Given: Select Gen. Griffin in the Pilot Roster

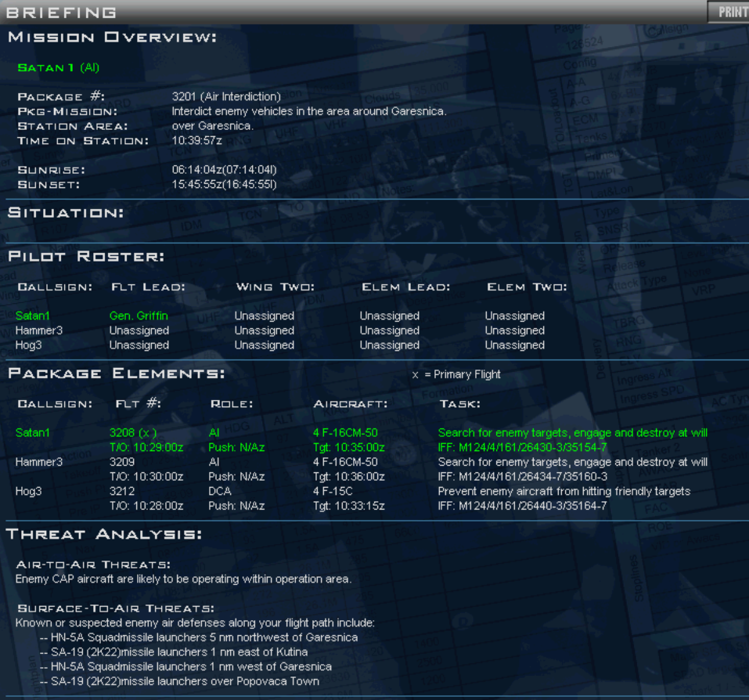Looking at the screenshot, I should point(139,316).
